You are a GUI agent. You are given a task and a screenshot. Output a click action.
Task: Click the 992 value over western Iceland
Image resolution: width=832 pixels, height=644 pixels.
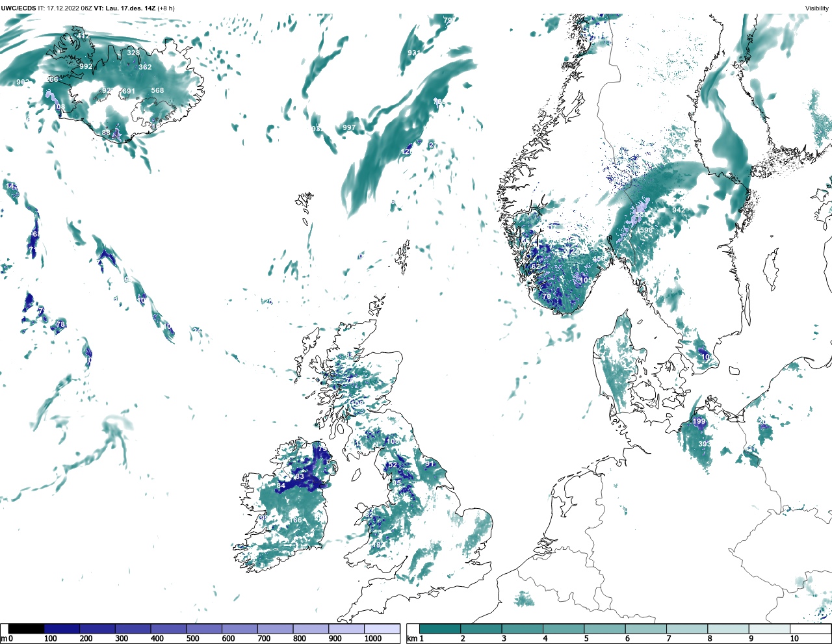pyautogui.click(x=86, y=67)
